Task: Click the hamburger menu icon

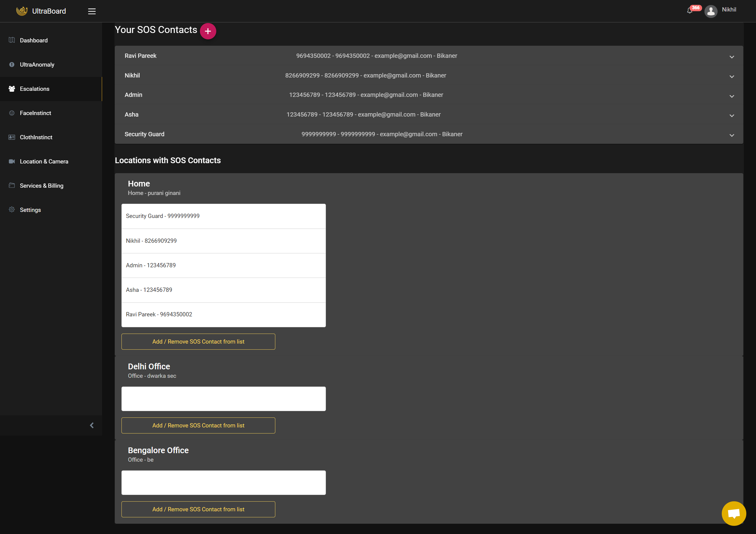Action: (x=92, y=11)
